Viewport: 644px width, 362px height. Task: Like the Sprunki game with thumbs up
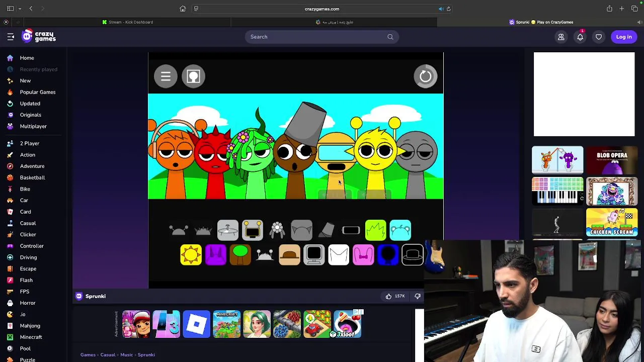[x=388, y=297]
